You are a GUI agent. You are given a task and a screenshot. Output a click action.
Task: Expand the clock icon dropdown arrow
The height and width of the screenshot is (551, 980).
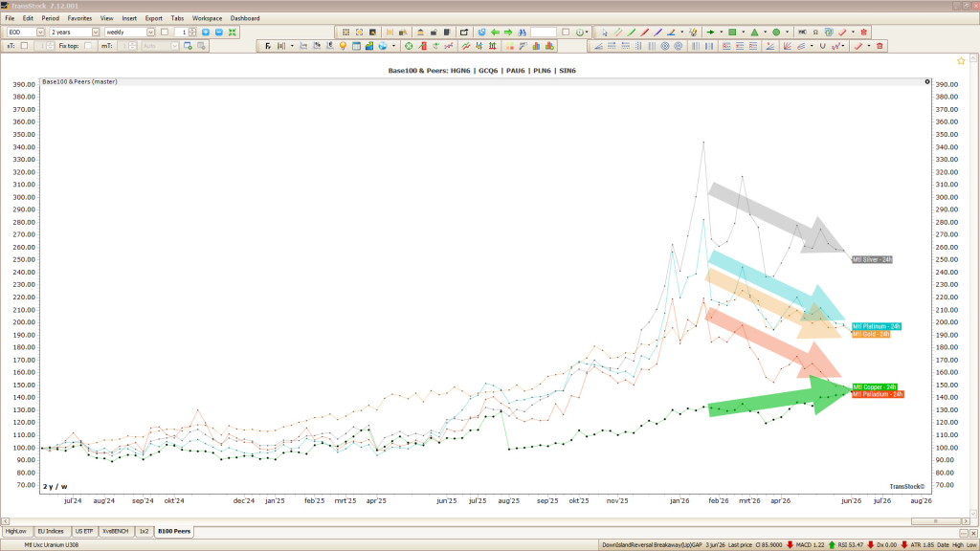tap(587, 32)
